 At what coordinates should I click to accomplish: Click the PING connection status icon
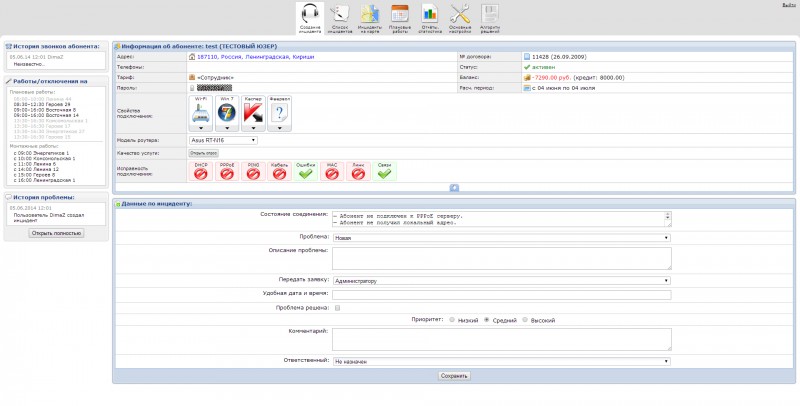point(253,171)
